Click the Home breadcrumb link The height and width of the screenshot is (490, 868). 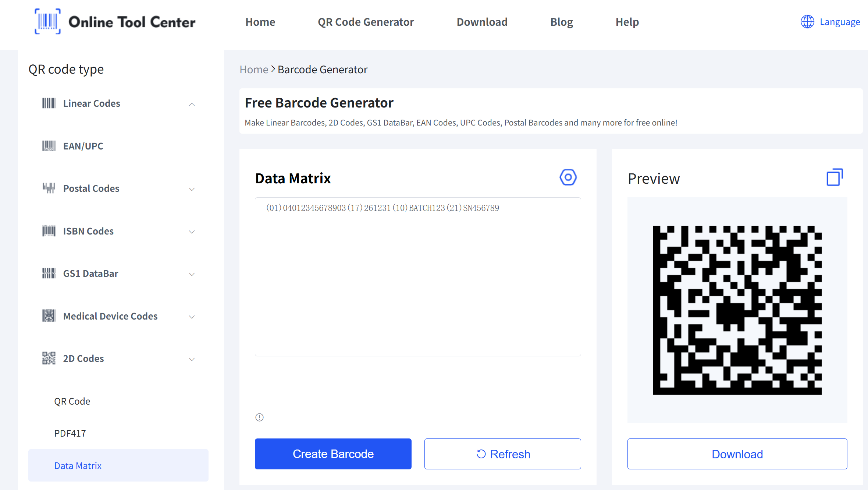pyautogui.click(x=254, y=70)
